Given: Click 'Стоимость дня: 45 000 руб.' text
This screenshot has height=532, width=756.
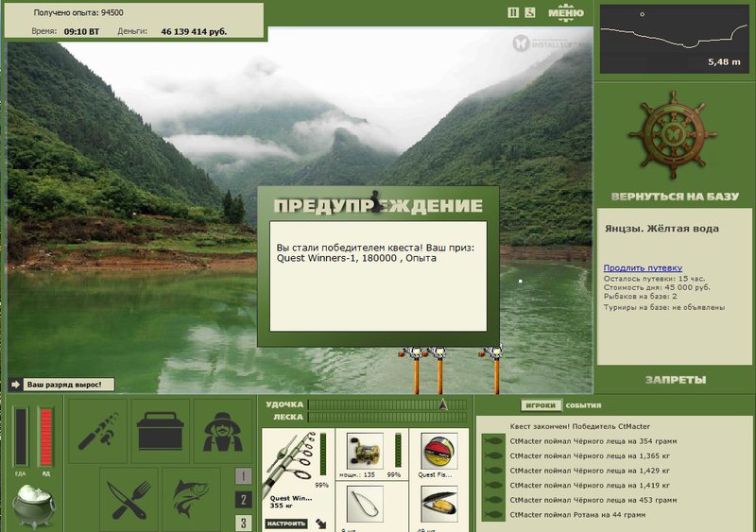Looking at the screenshot, I should click(x=657, y=287).
